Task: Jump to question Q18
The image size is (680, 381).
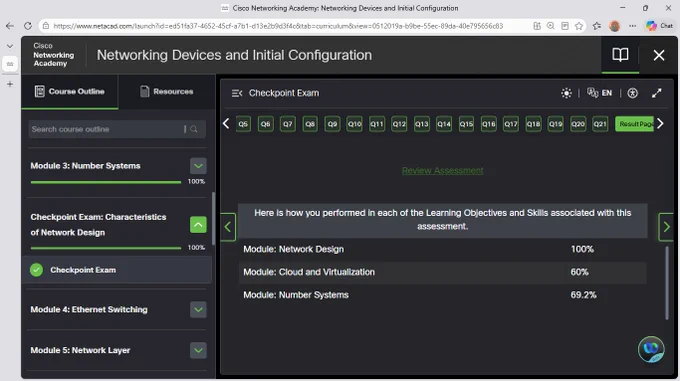Action: pos(533,124)
